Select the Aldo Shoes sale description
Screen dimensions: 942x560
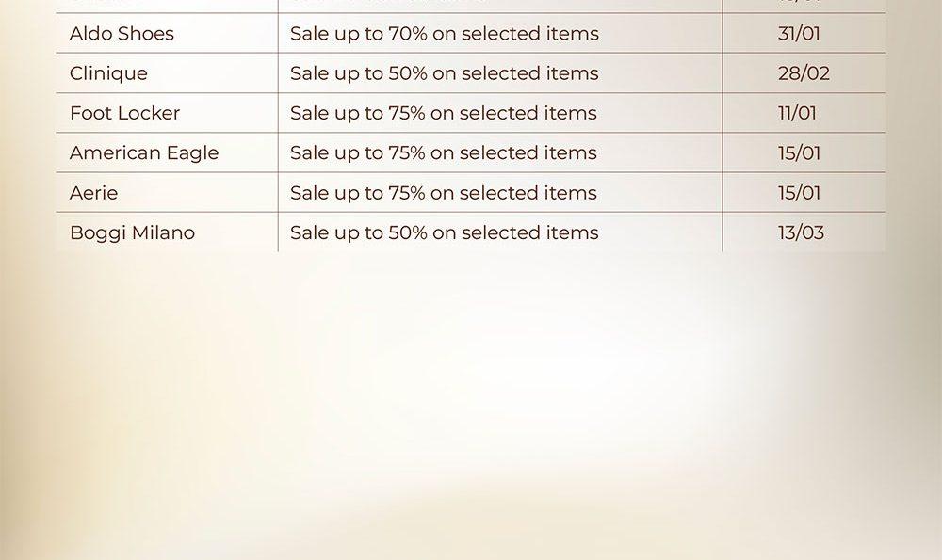click(444, 34)
